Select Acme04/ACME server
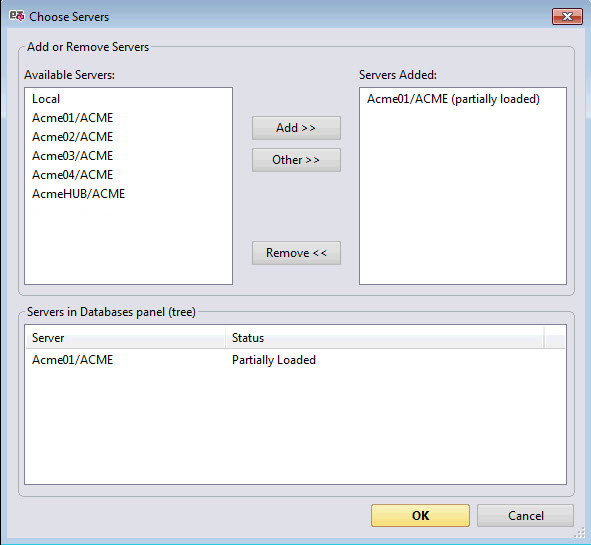 [72, 175]
